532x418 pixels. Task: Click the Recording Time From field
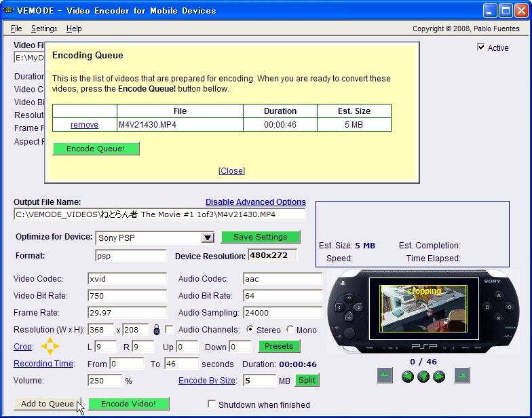[126, 364]
